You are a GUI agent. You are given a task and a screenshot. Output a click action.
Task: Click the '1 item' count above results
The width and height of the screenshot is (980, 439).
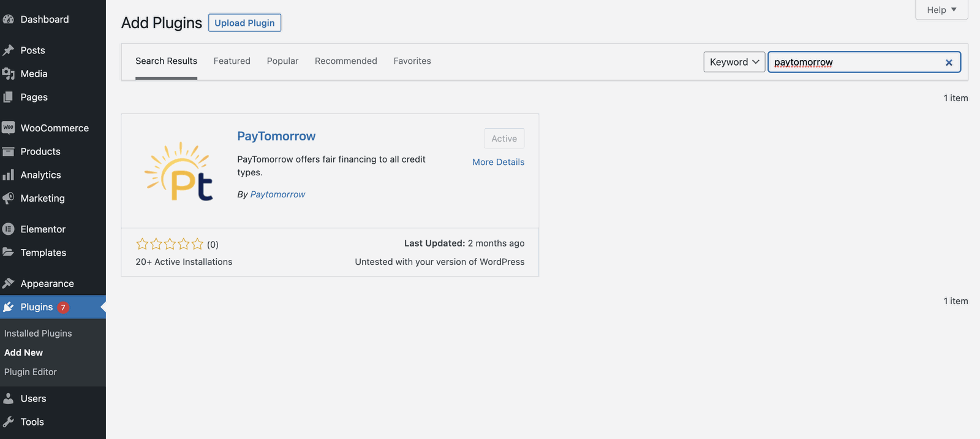tap(956, 98)
